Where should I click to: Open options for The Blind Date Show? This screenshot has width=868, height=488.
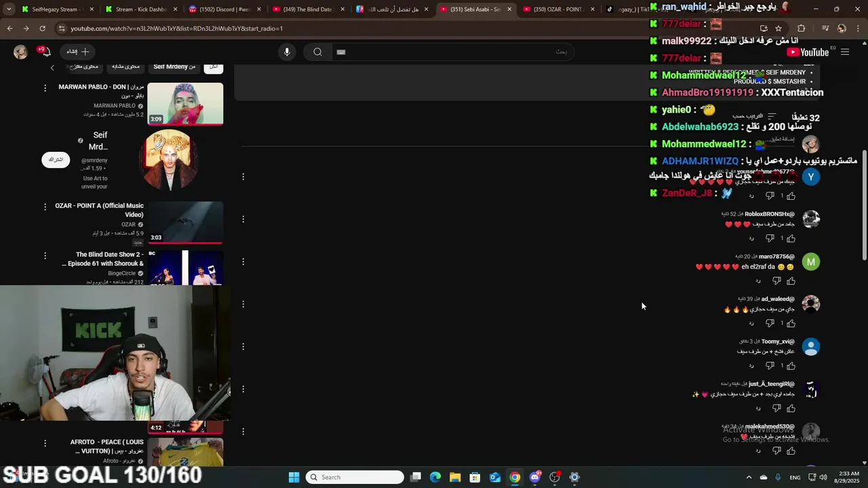tap(45, 256)
